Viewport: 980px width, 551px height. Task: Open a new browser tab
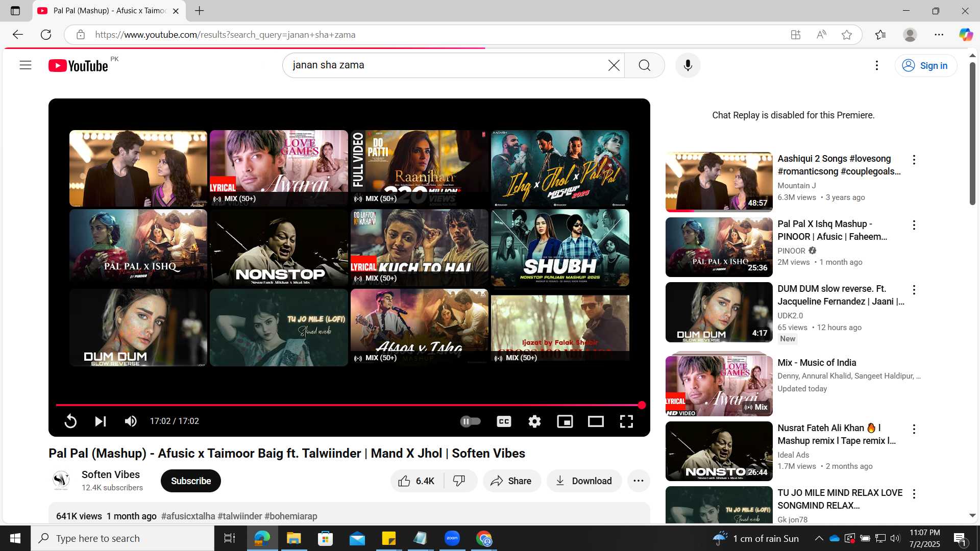click(x=200, y=11)
